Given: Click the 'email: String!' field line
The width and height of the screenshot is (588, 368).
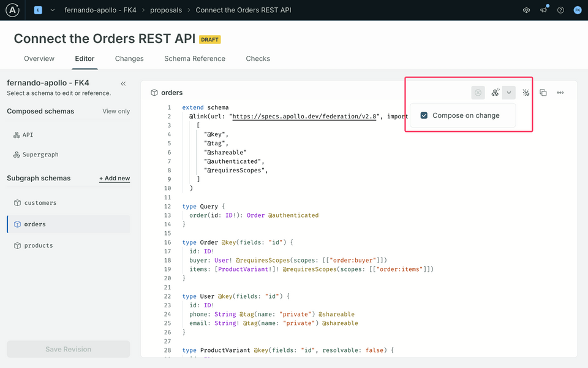Looking at the screenshot, I should point(274,323).
